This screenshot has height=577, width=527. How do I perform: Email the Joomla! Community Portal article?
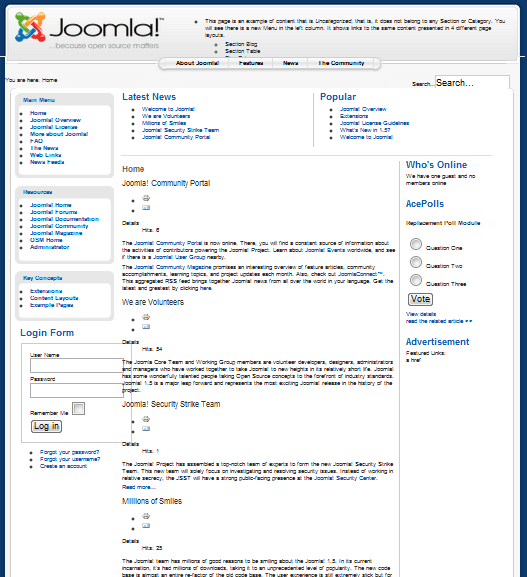(x=146, y=208)
